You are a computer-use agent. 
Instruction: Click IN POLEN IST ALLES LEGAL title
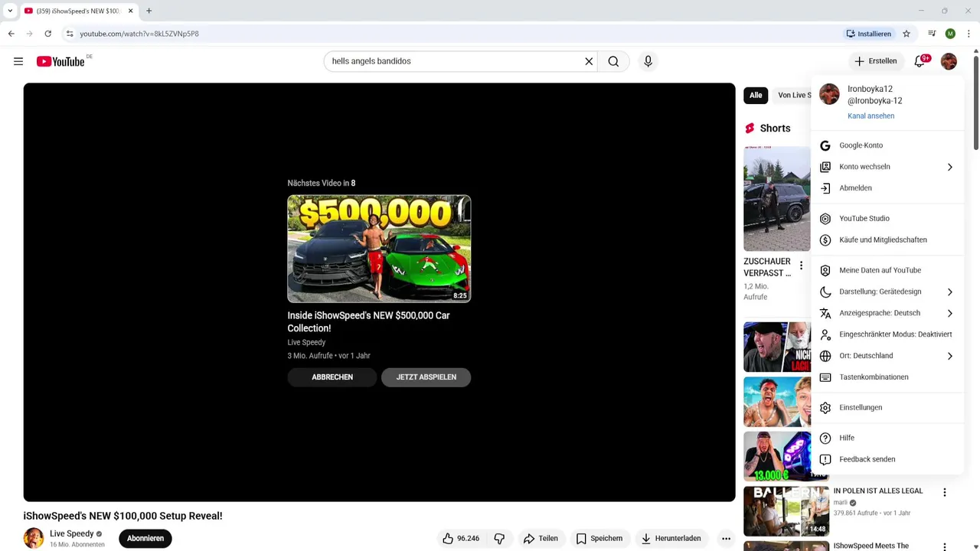[x=877, y=491]
